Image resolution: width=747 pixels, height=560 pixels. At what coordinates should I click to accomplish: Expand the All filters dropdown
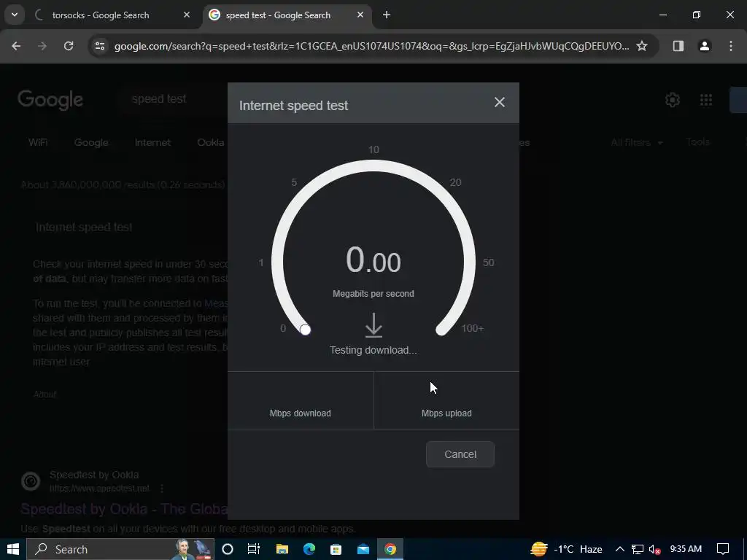636,142
